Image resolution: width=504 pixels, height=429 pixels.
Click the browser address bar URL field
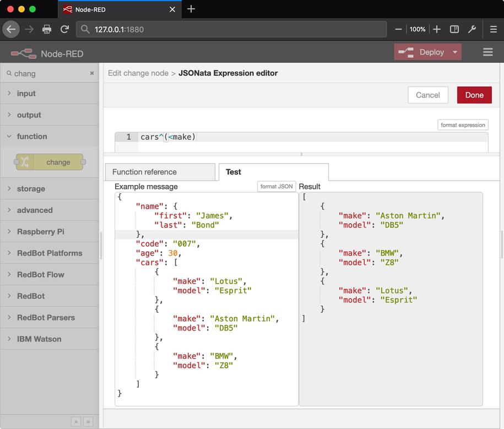click(x=231, y=29)
